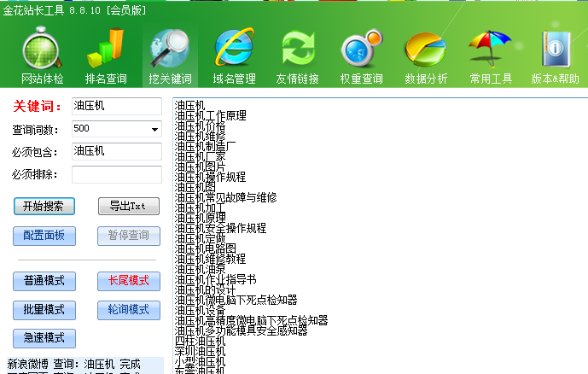Click the 关键词 input field

(116, 106)
